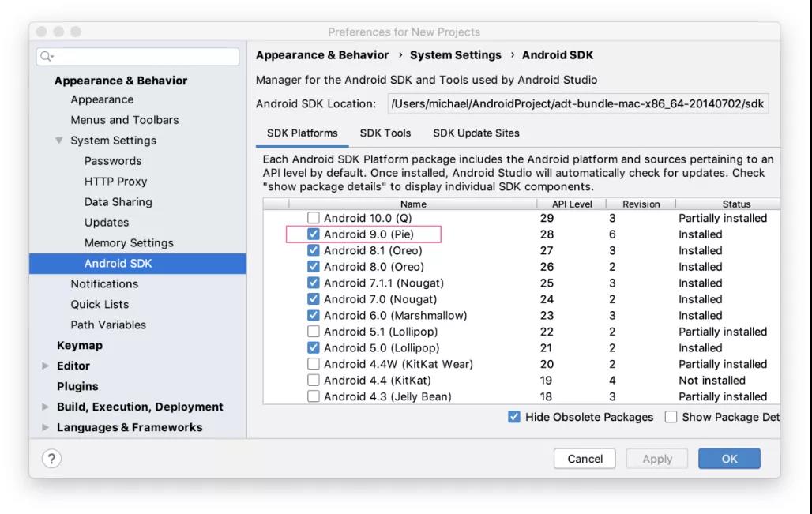Screen dimensions: 812x514
Task: Click System Settings in the breadcrumb
Action: point(456,54)
